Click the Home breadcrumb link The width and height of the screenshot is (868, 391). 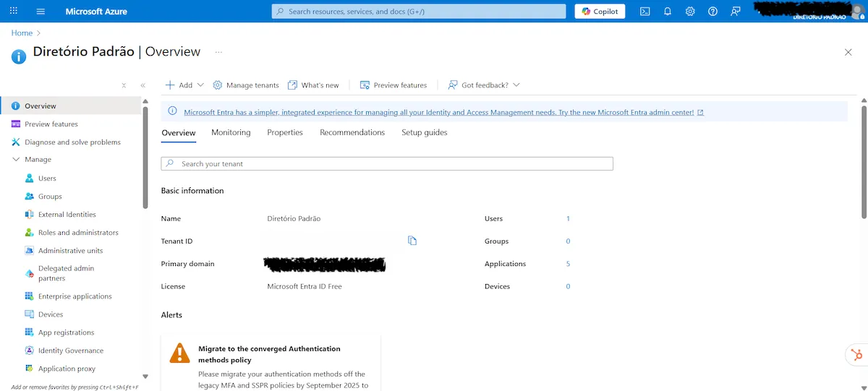[22, 33]
